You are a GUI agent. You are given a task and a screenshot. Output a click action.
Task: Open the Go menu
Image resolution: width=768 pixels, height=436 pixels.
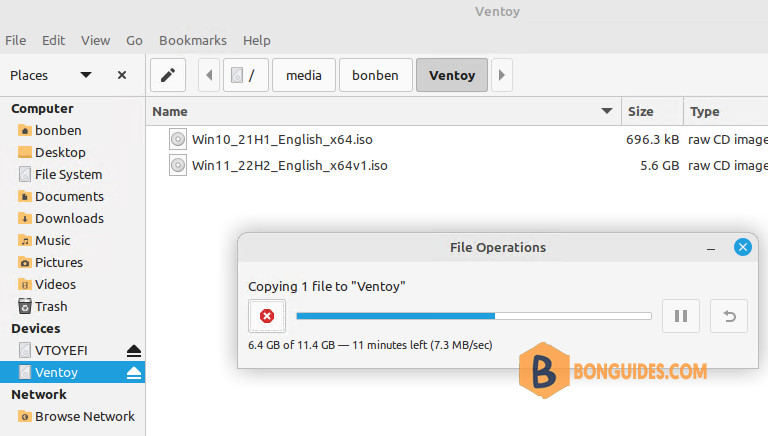(134, 40)
